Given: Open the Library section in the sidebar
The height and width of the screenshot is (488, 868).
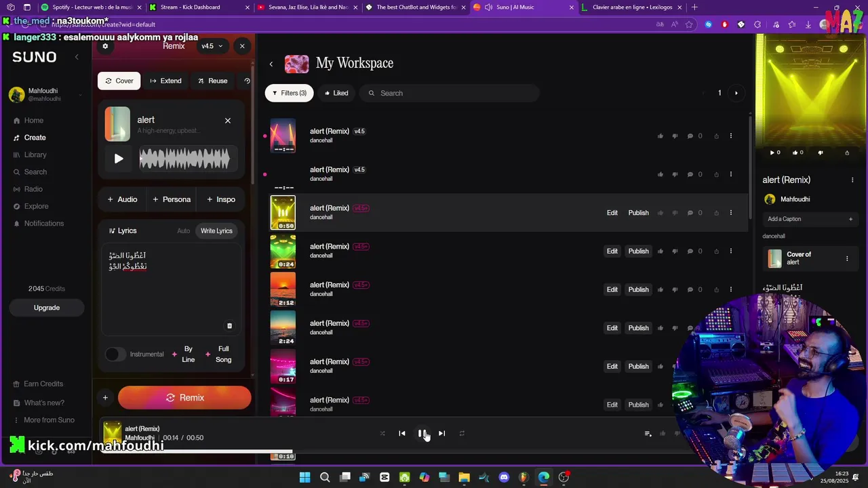Looking at the screenshot, I should click(30, 155).
